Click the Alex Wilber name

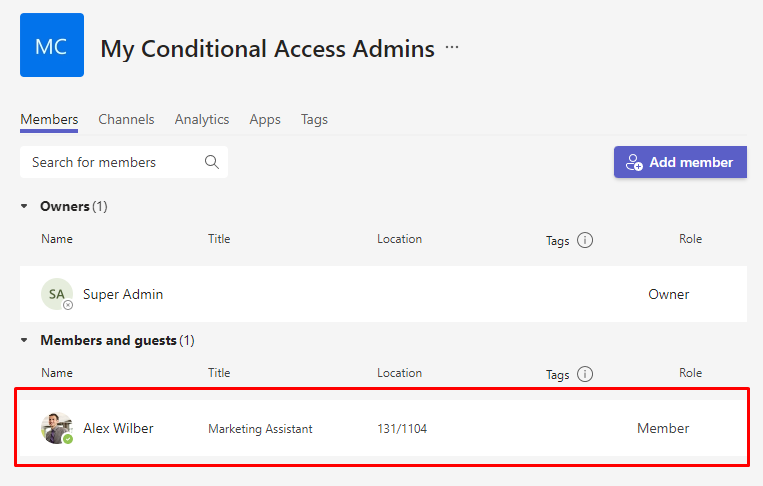tap(118, 428)
